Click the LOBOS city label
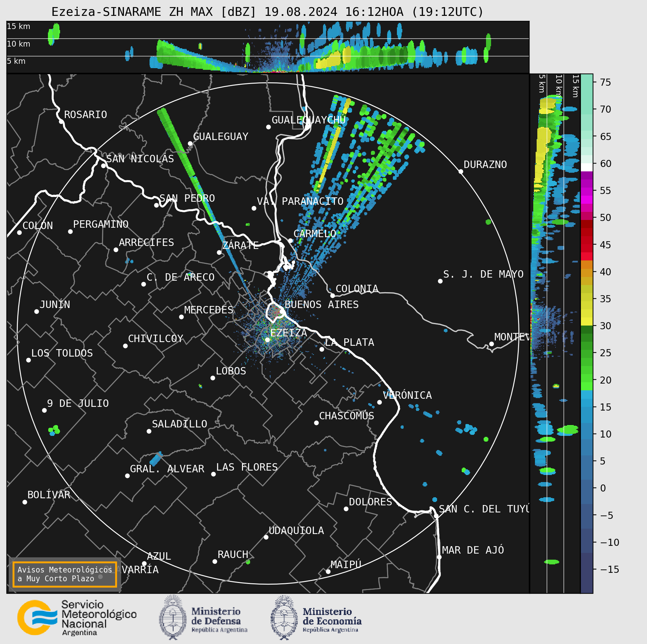The height and width of the screenshot is (644, 647). tap(231, 371)
